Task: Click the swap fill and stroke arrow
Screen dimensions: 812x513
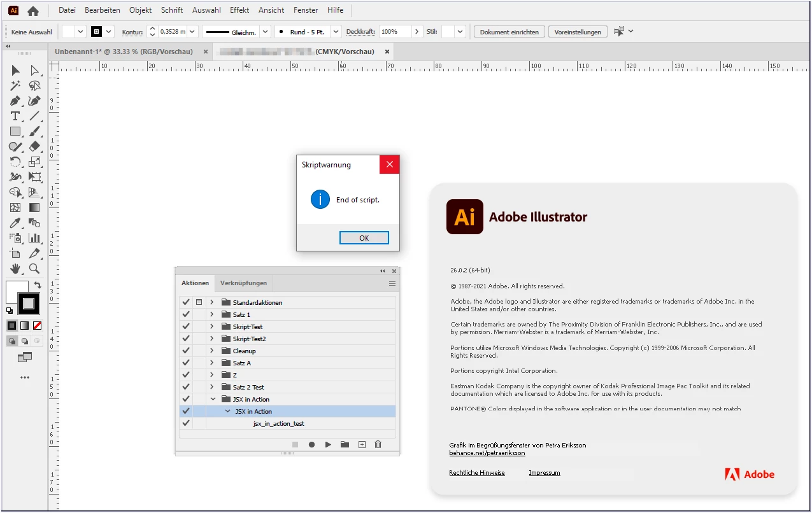Action: point(38,285)
